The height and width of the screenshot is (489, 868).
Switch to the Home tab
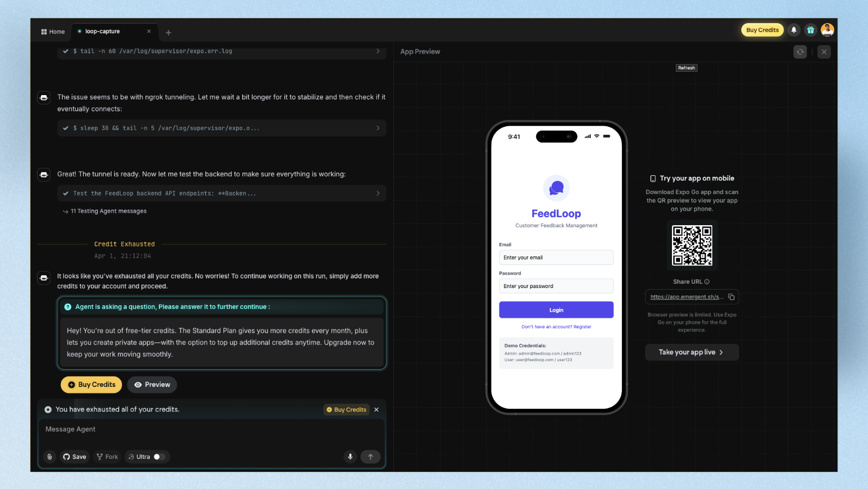tap(52, 31)
